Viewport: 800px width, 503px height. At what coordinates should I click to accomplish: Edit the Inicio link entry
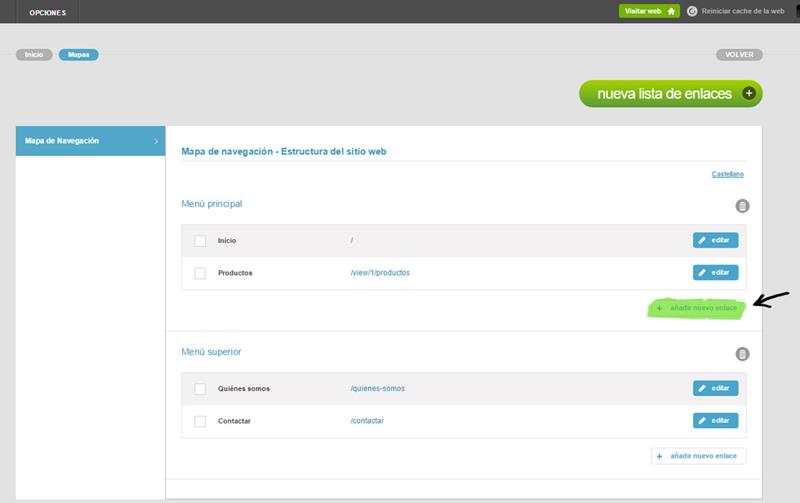point(715,240)
